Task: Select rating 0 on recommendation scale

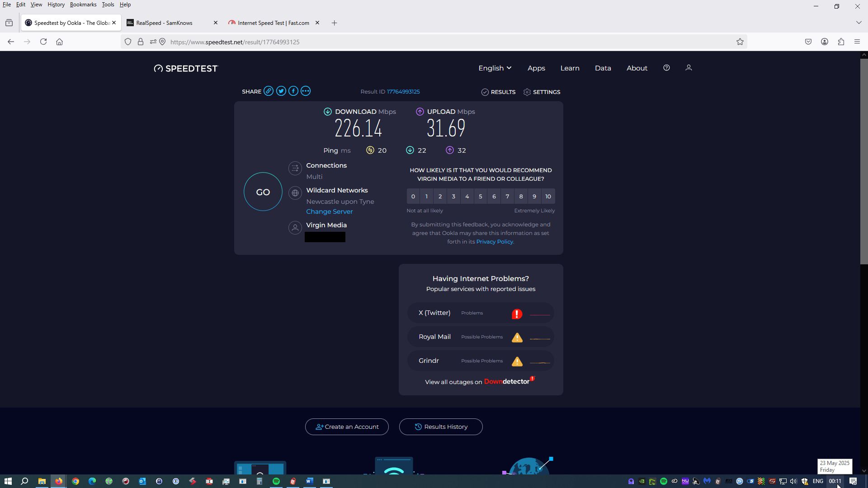Action: (x=413, y=197)
